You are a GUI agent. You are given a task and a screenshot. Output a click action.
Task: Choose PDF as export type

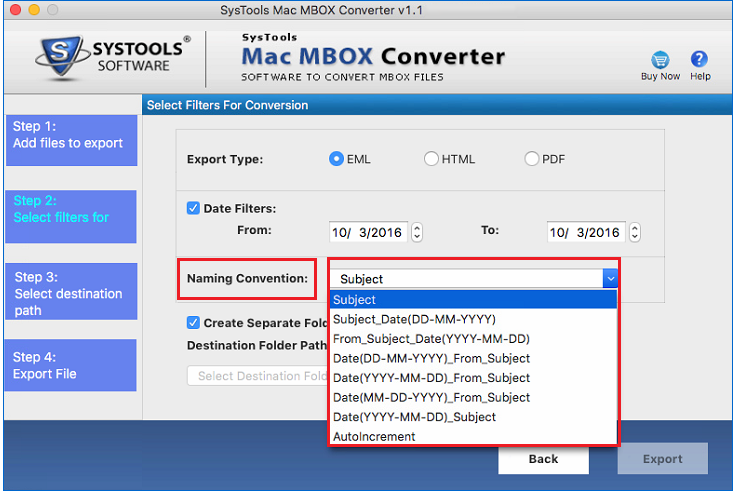coord(532,159)
